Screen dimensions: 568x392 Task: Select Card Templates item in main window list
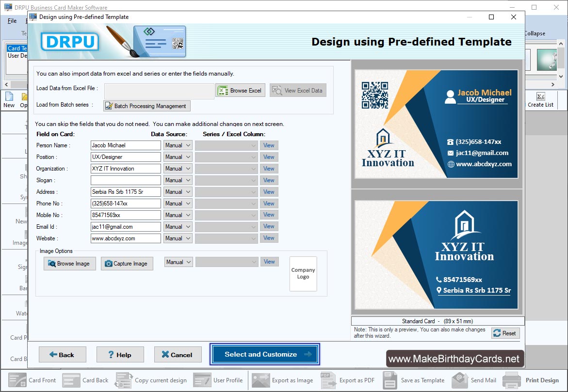click(x=17, y=48)
